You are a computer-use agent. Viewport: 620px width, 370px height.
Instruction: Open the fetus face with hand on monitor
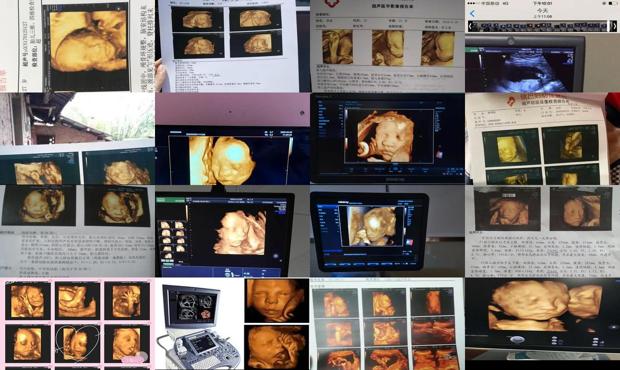point(389,136)
